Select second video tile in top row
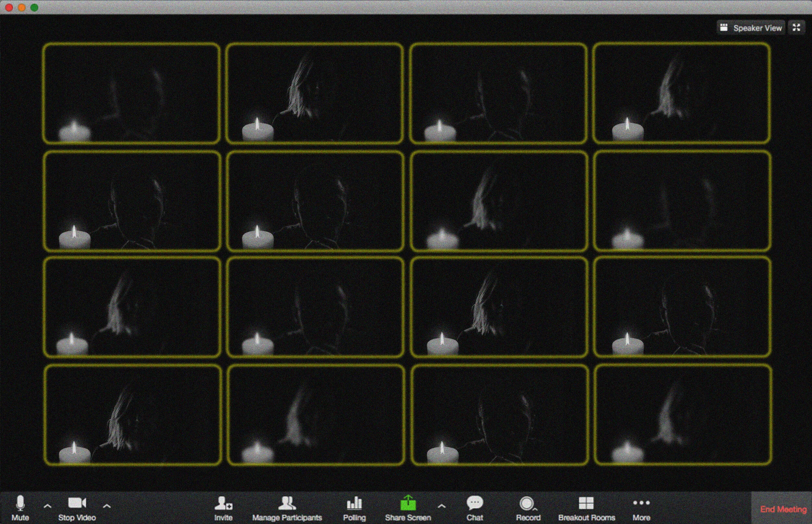This screenshot has height=524, width=812. pos(314,93)
